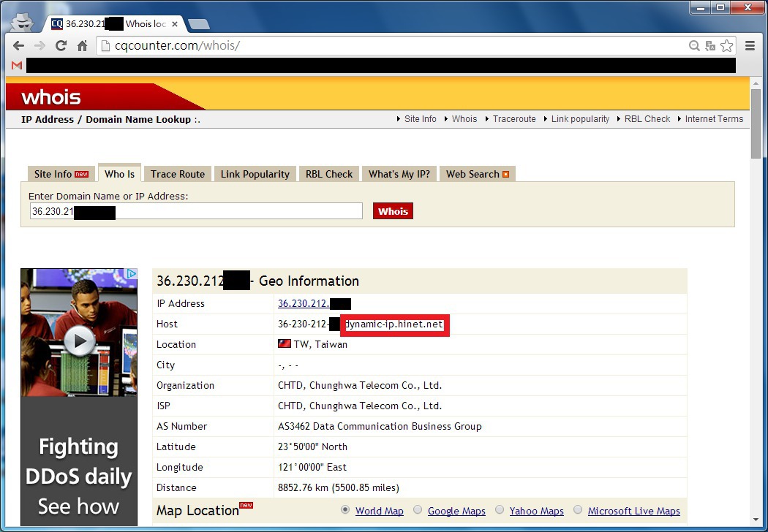768x532 pixels.
Task: Open the Link Popularity tab
Action: pos(255,174)
